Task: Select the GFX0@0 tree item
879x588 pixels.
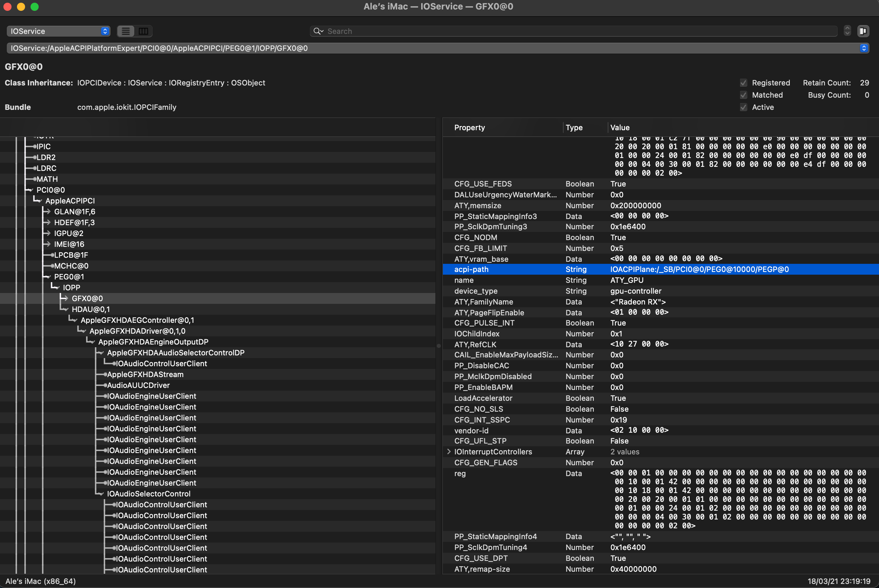Action: pyautogui.click(x=87, y=298)
